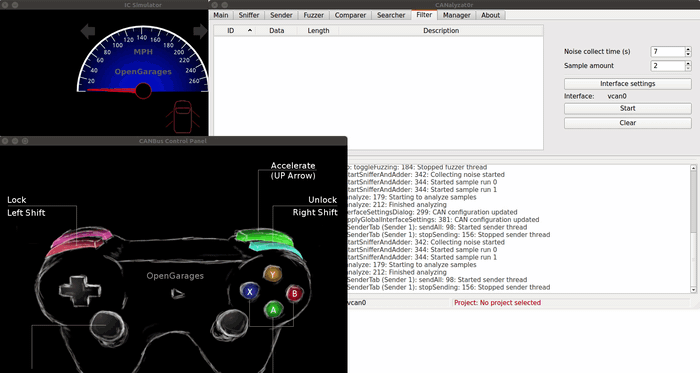Click the 'OpenGarages' text on the controller
Viewport: 700px width, 373px height.
coord(175,276)
